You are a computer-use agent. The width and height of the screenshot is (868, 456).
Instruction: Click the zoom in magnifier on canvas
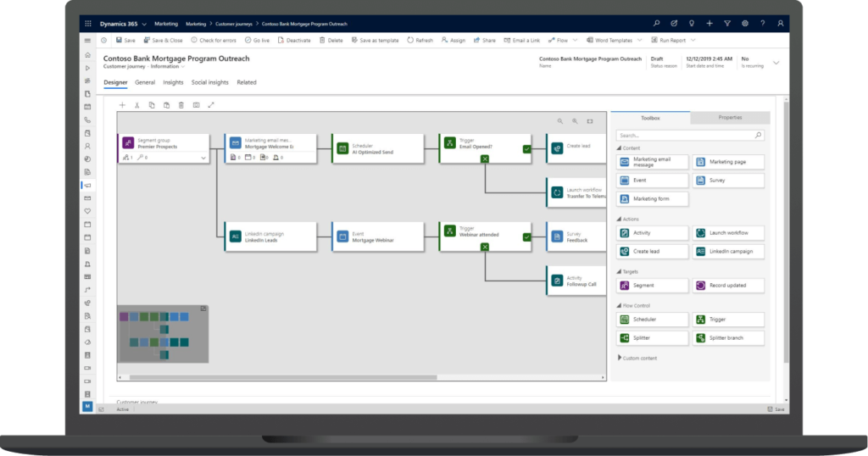click(x=576, y=121)
